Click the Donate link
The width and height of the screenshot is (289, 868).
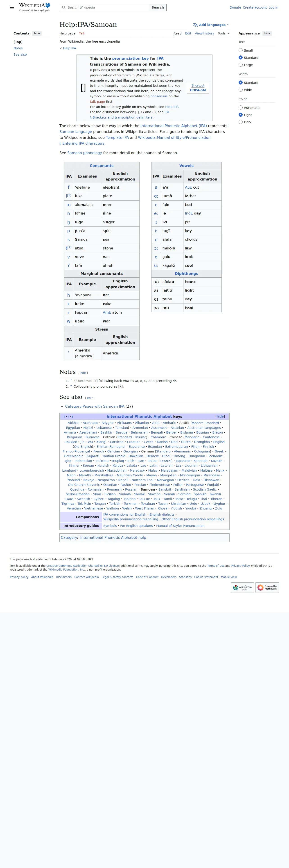coord(235,7)
